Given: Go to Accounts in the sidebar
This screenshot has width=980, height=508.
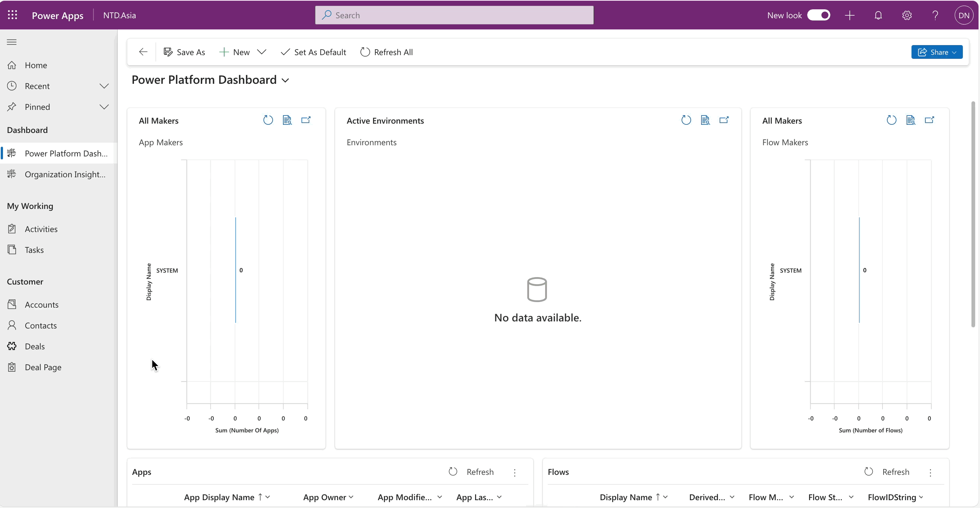Looking at the screenshot, I should coord(41,304).
